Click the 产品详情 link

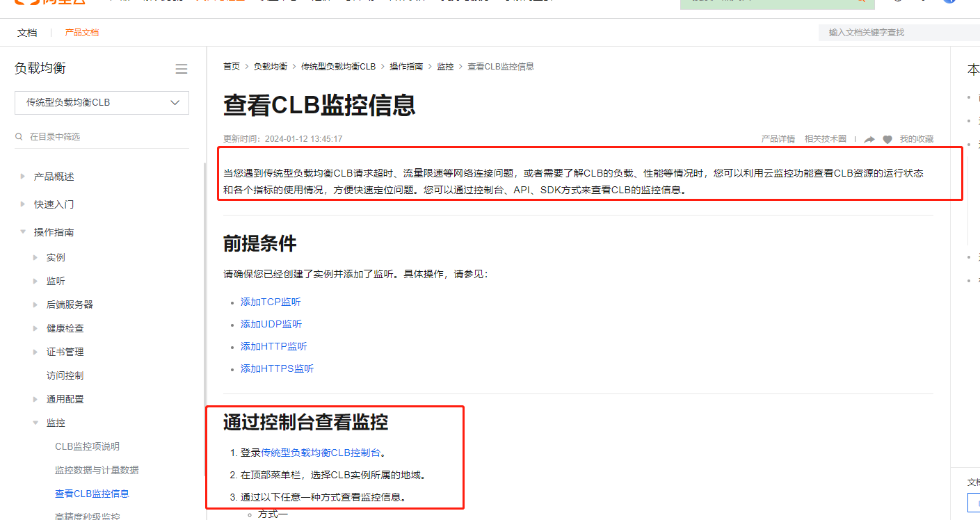(x=778, y=139)
